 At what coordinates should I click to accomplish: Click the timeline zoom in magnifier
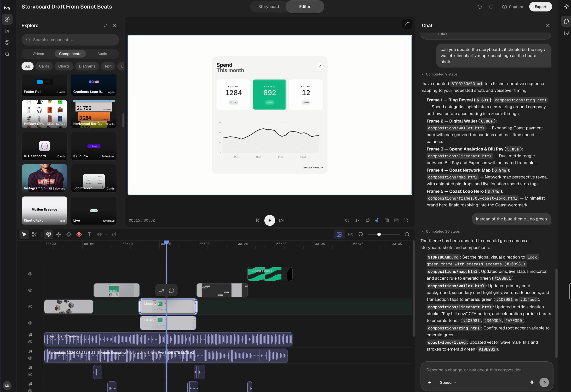tap(407, 235)
